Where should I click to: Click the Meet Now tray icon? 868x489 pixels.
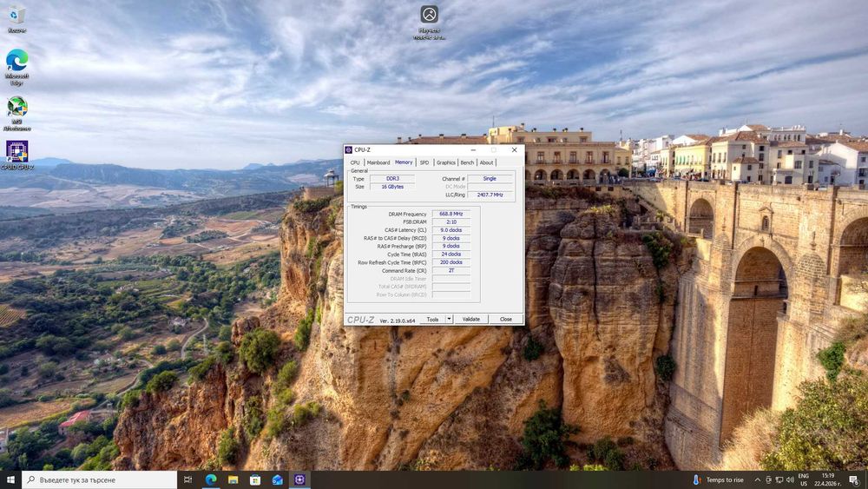tap(768, 479)
